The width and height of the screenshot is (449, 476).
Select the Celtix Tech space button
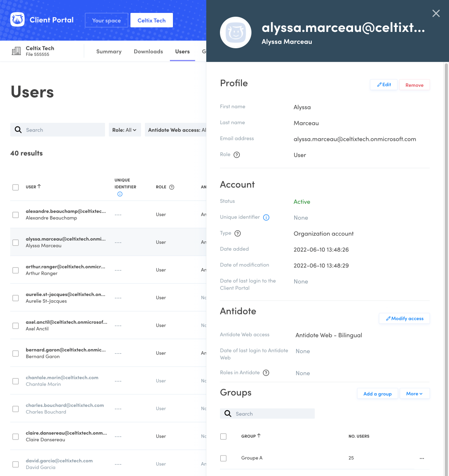tap(152, 20)
